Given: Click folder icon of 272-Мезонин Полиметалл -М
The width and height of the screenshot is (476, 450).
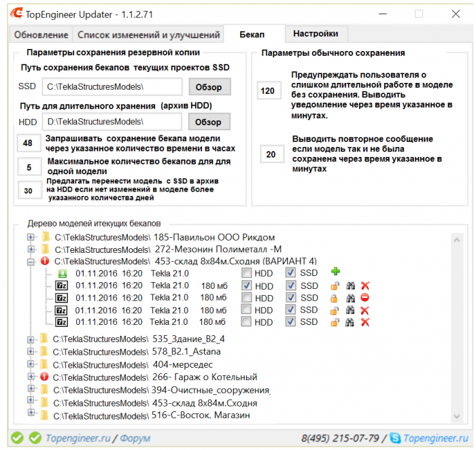Looking at the screenshot, I should (46, 249).
